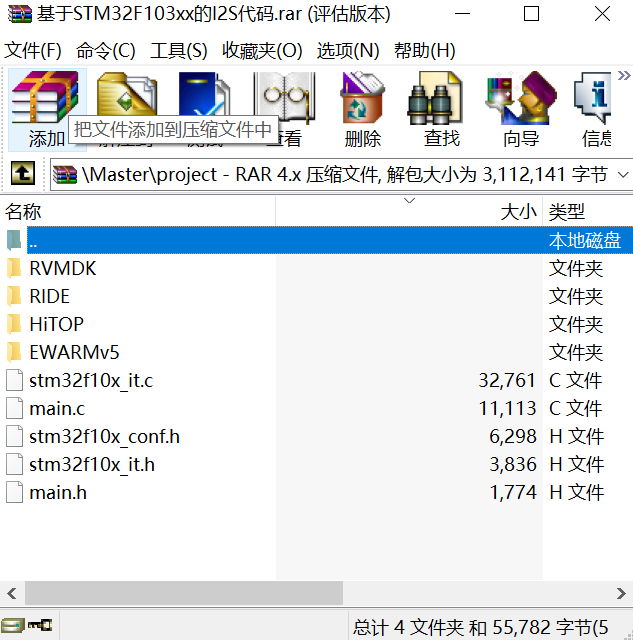Click the size value 32,761

pos(507,380)
